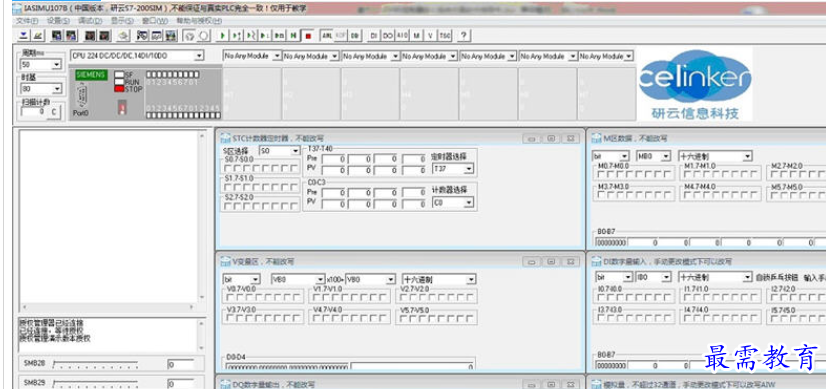Image resolution: width=826 pixels, height=389 pixels.
Task: Open the Debug menu (调试)
Action: pos(90,21)
